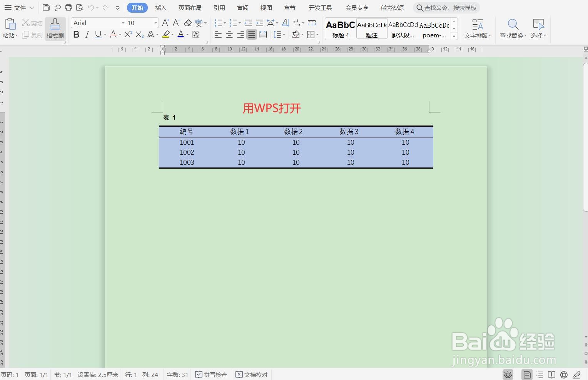Image resolution: width=588 pixels, height=380 pixels.
Task: Switch to web layout globe icon
Action: pyautogui.click(x=564, y=375)
